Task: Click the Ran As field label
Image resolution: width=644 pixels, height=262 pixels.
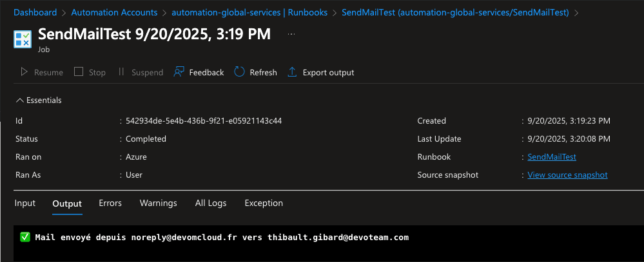Action: click(x=28, y=175)
